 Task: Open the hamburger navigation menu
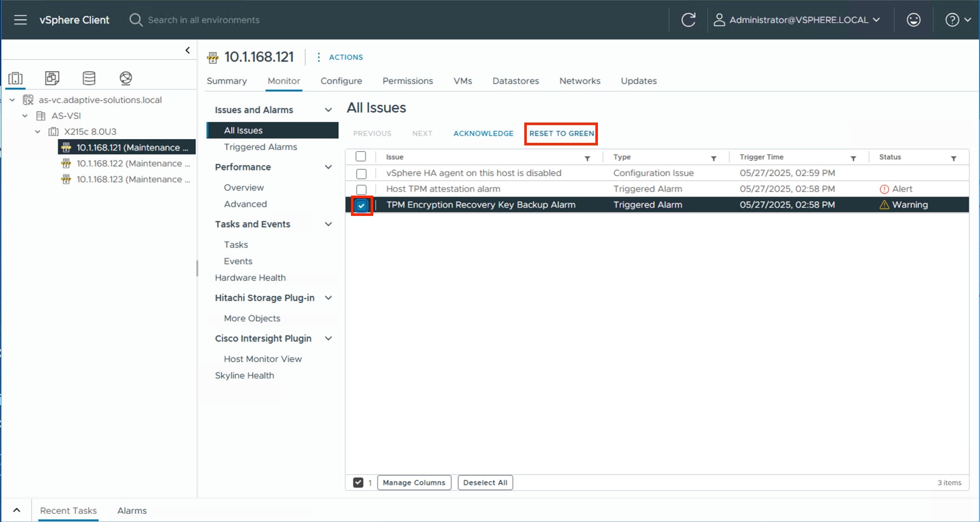[21, 20]
